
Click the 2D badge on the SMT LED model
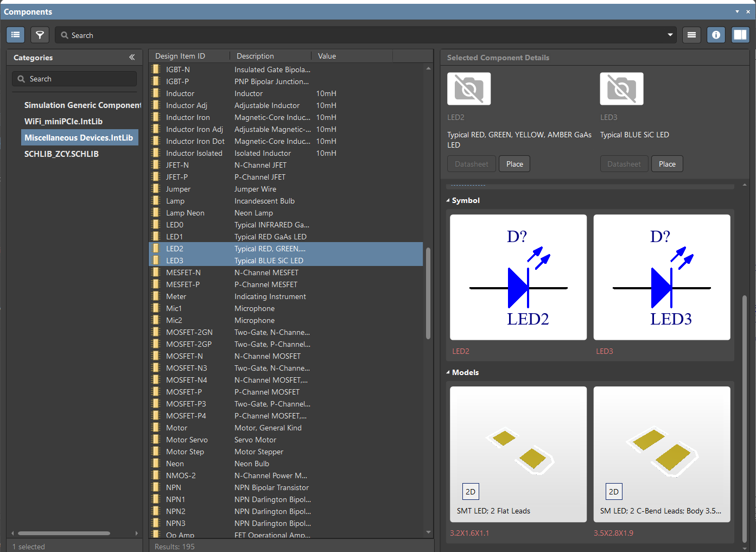[x=470, y=491]
